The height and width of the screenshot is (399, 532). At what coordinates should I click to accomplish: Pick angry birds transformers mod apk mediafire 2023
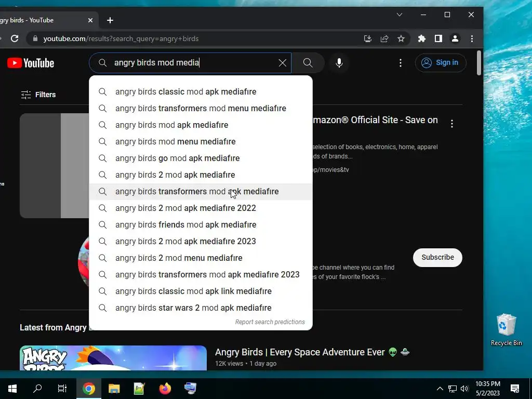point(201,275)
